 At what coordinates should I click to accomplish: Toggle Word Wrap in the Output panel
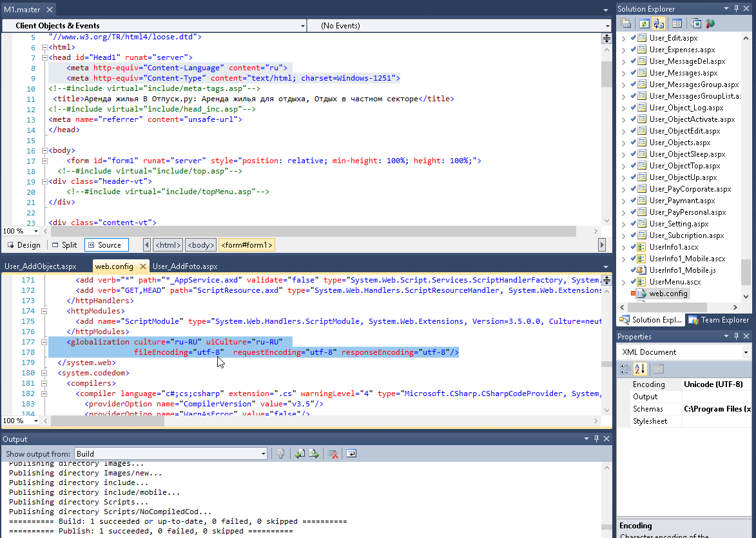pyautogui.click(x=351, y=453)
